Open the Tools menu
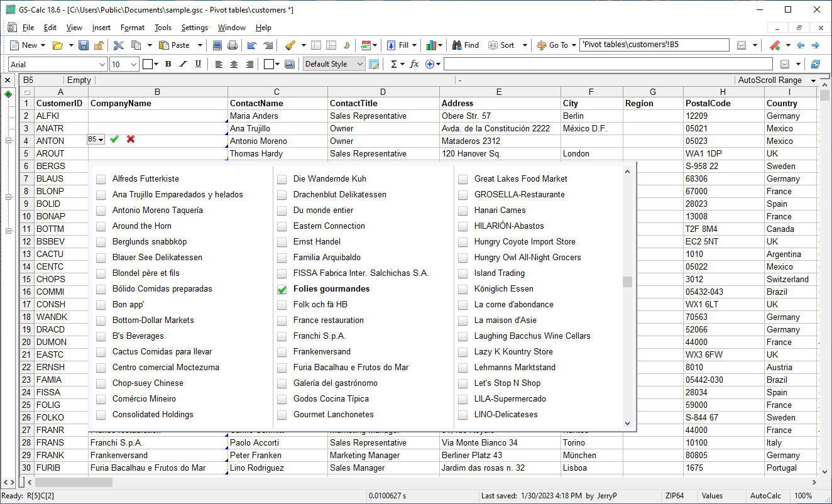Screen dimensions: 832x504 [163, 28]
